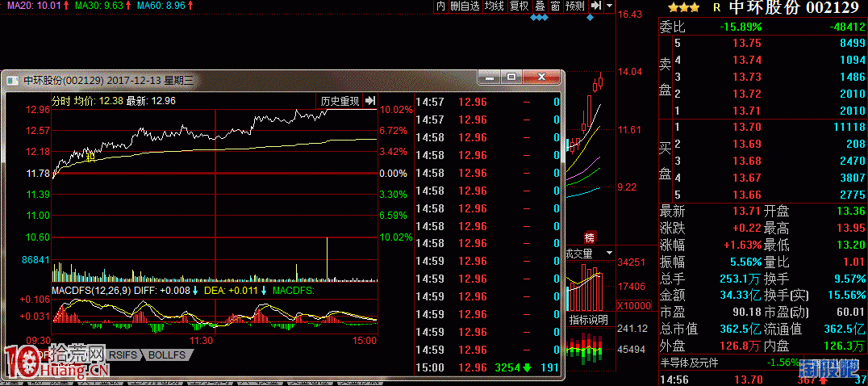Open the 指标说明 indicator description
The height and width of the screenshot is (386, 868).
pyautogui.click(x=590, y=320)
